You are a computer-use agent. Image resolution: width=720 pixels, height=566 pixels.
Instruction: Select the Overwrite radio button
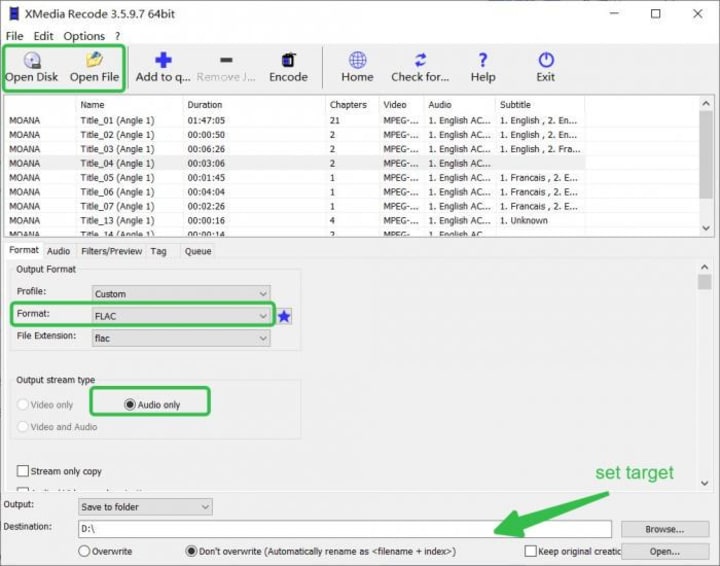pyautogui.click(x=84, y=551)
